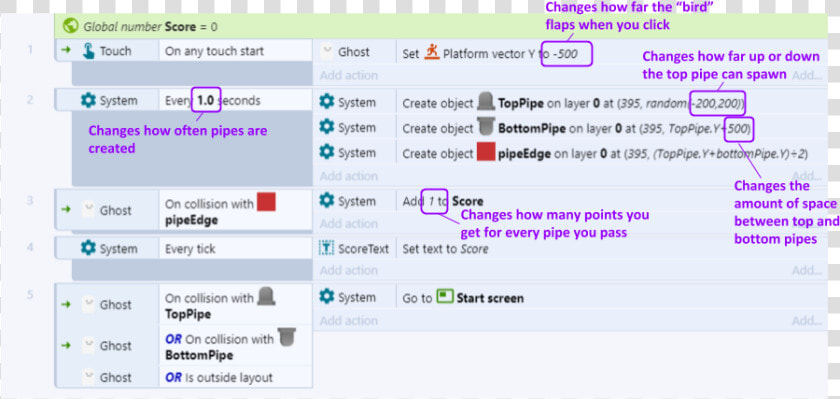Select the On collision with TopPipe condition text
Viewport: 840px width, 399px height.
(220, 305)
